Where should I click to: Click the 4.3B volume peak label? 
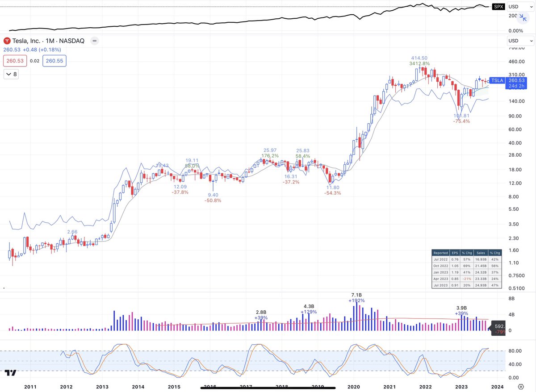(x=310, y=306)
